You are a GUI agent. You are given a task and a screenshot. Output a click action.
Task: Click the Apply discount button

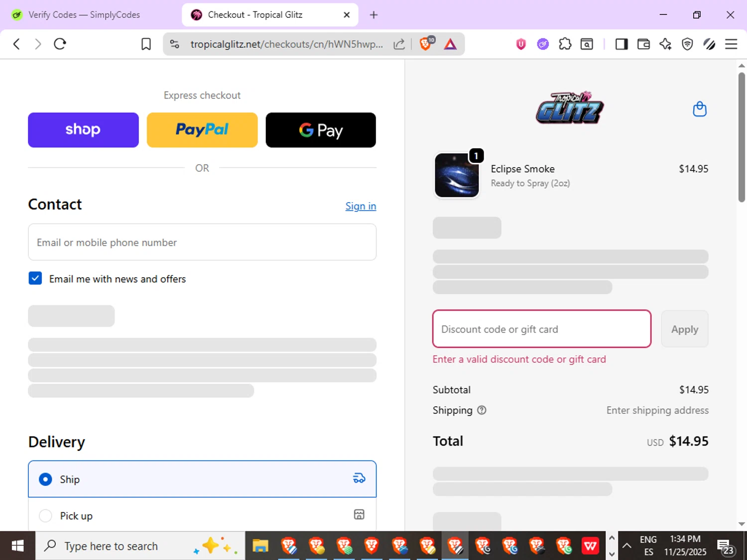(685, 329)
